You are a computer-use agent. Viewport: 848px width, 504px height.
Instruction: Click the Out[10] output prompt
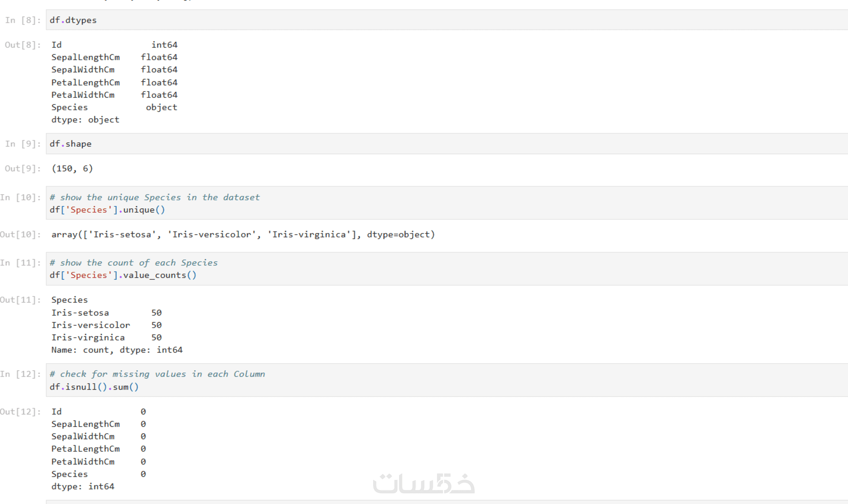click(x=20, y=234)
